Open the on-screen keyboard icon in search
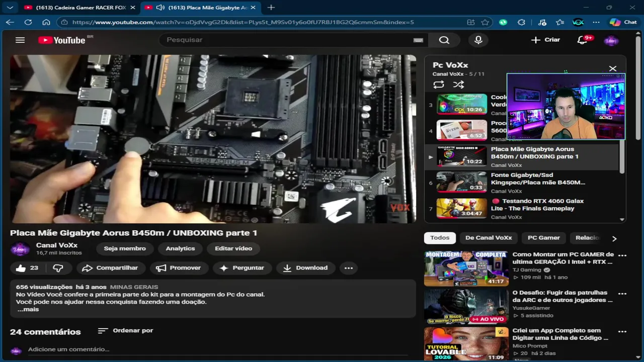The height and width of the screenshot is (362, 644). pyautogui.click(x=418, y=40)
